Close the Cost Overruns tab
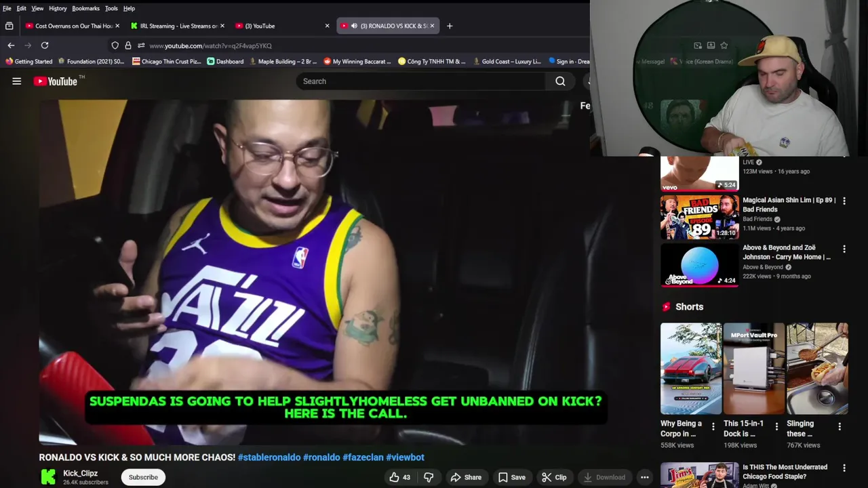This screenshot has height=488, width=868. [x=117, y=26]
